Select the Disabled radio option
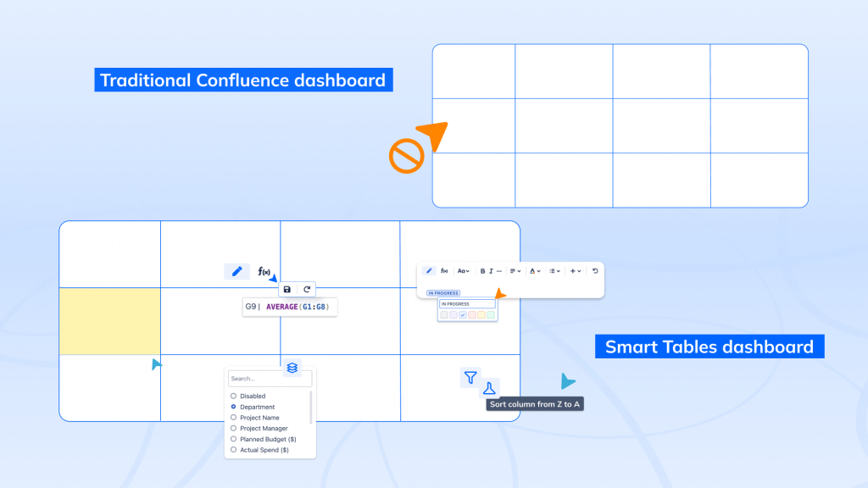868x488 pixels. [234, 396]
